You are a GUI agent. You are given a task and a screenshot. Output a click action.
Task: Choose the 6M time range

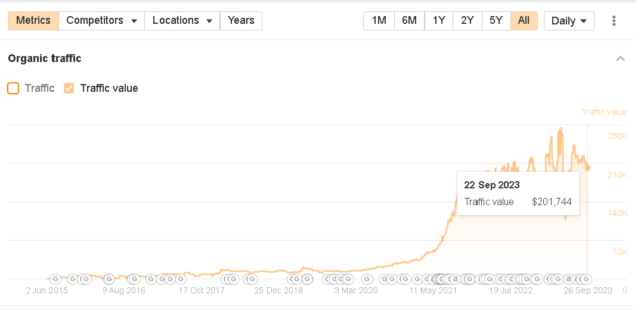(x=409, y=21)
